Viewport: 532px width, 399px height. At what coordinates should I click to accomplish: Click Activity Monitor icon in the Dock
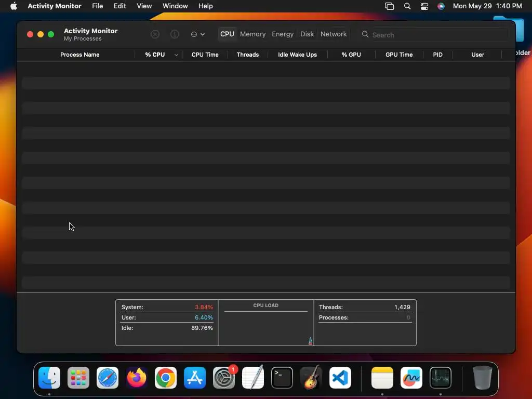point(441,378)
